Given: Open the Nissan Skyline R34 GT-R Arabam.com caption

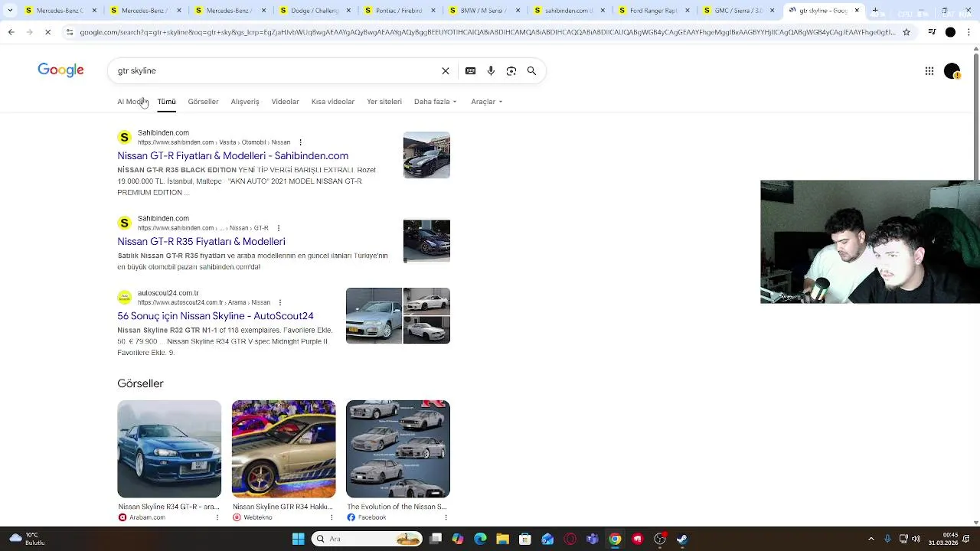Looking at the screenshot, I should click(x=168, y=507).
